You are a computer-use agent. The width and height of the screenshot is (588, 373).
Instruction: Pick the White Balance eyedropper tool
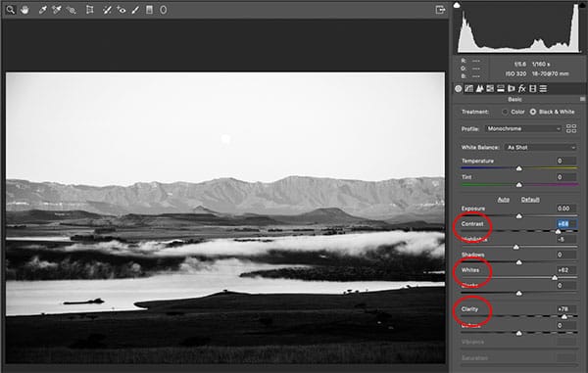point(42,10)
